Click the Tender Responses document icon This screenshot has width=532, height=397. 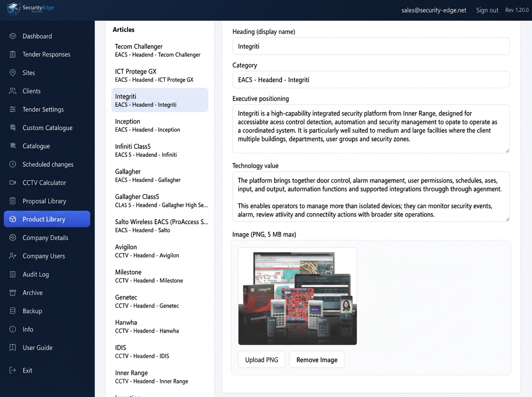(x=13, y=54)
